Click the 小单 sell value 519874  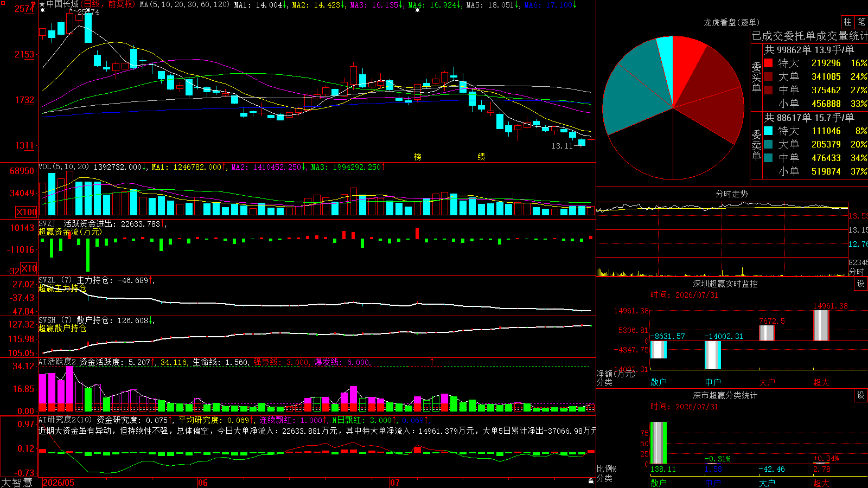(826, 171)
